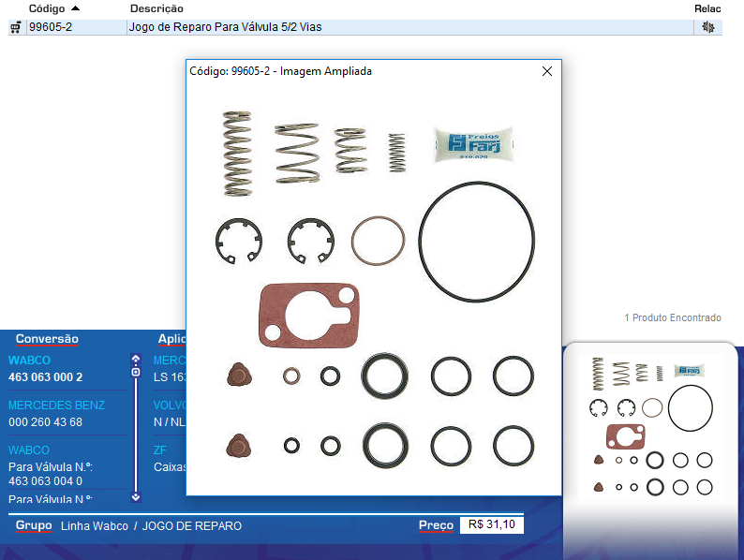Click the price field R$ 31,10
744x560 pixels.
[x=492, y=524]
